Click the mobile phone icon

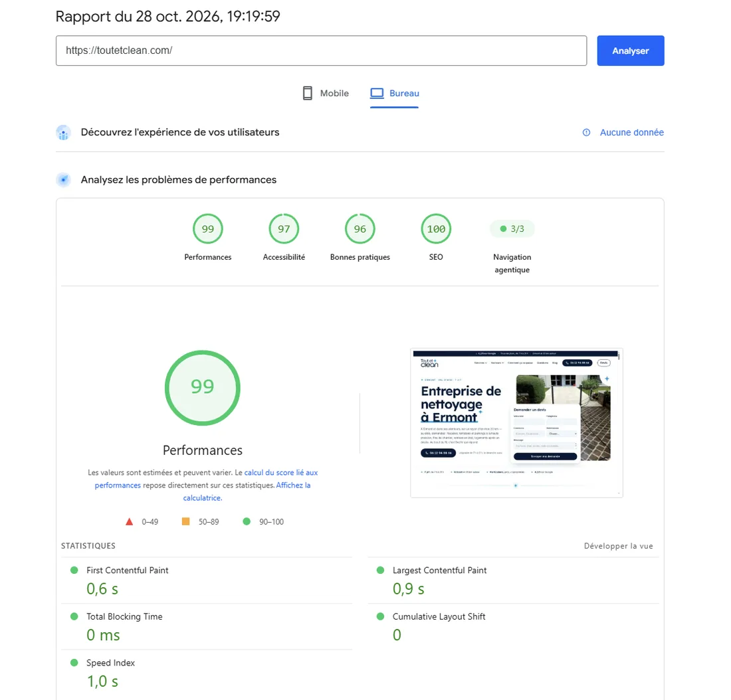coord(308,93)
